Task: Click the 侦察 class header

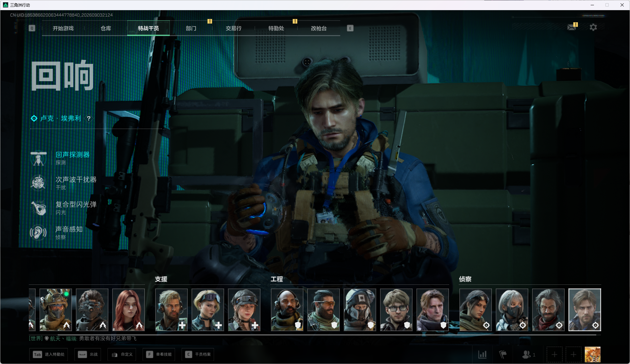Action: [465, 279]
